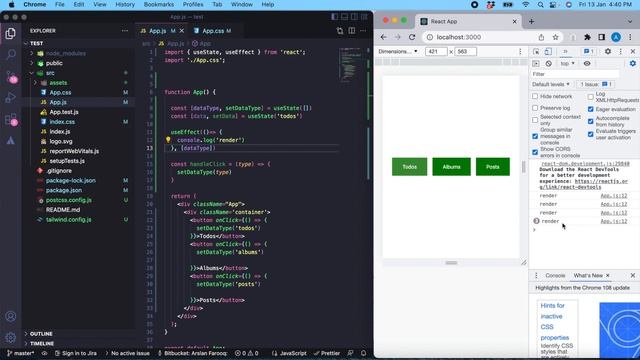The height and width of the screenshot is (360, 640).
Task: Click the Chrome back arrow
Action: pyautogui.click(x=384, y=37)
